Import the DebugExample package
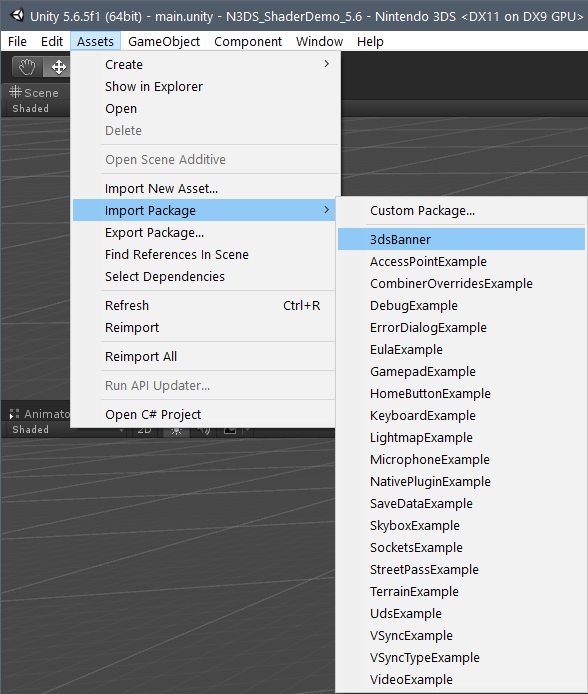 pos(461,306)
